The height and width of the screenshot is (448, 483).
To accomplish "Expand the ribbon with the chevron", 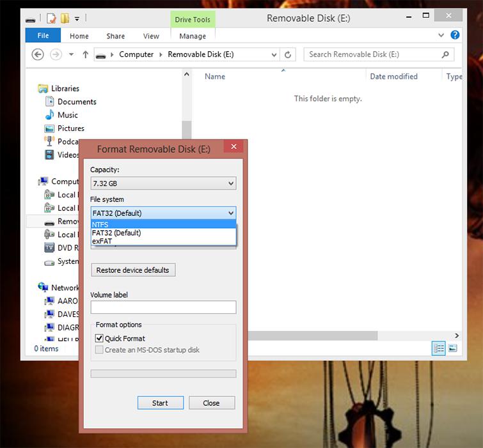I will tap(441, 35).
